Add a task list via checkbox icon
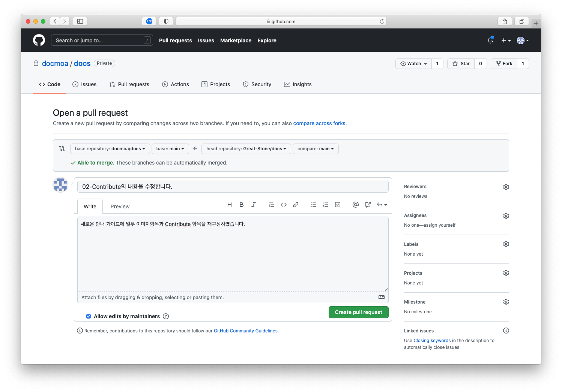The width and height of the screenshot is (562, 392). pyautogui.click(x=338, y=205)
